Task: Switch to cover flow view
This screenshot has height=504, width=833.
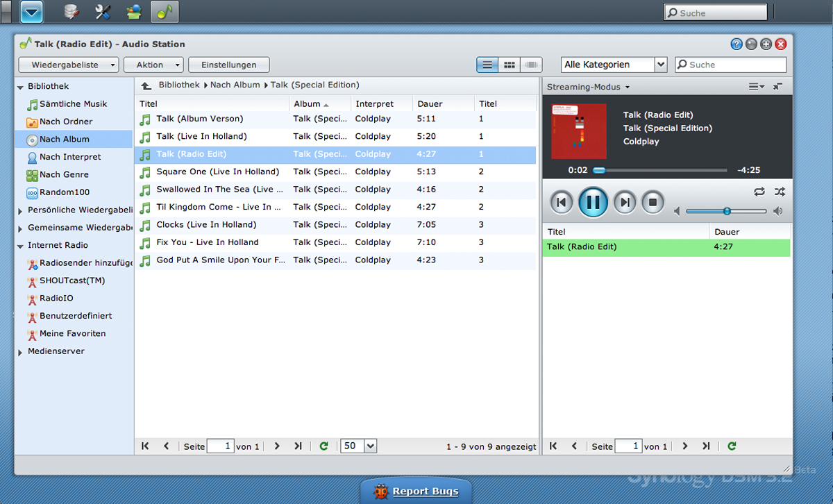Action: (532, 65)
